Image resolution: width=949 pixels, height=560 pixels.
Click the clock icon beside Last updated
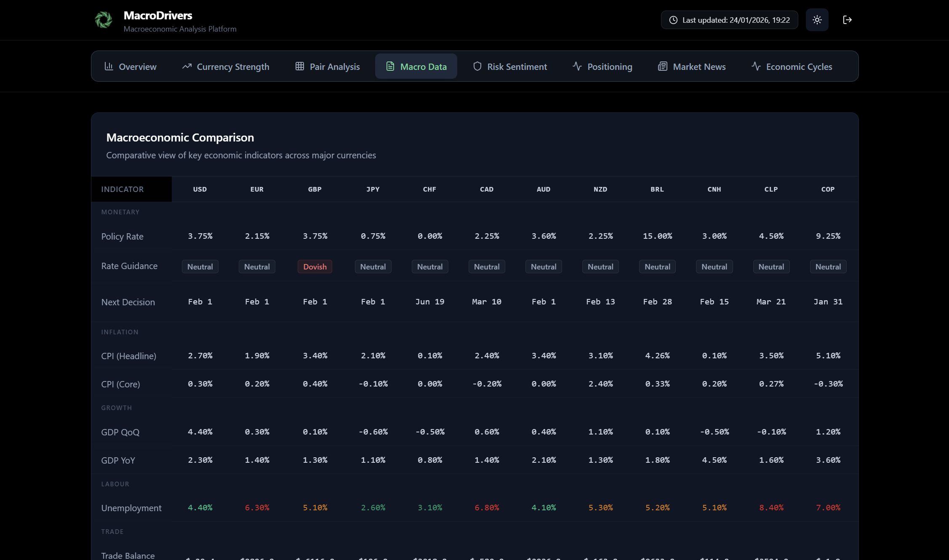[x=673, y=20]
